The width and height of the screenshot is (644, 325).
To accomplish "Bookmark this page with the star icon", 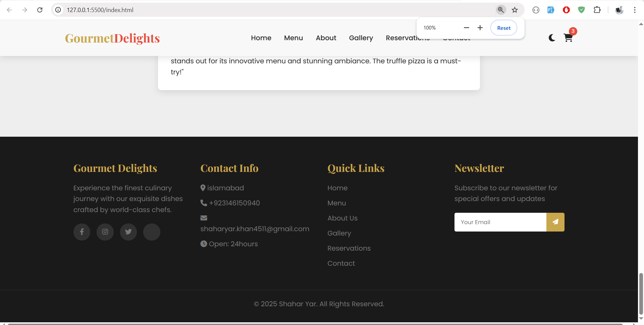I will [x=515, y=10].
